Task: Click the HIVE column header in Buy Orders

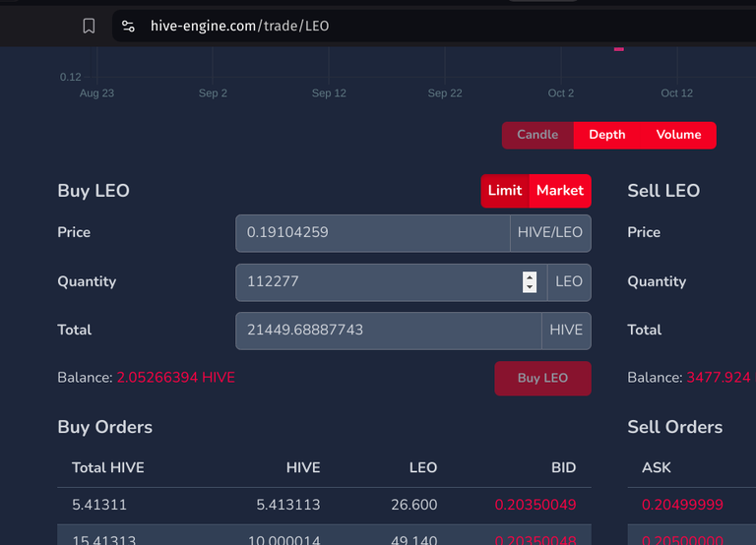Action: [303, 467]
